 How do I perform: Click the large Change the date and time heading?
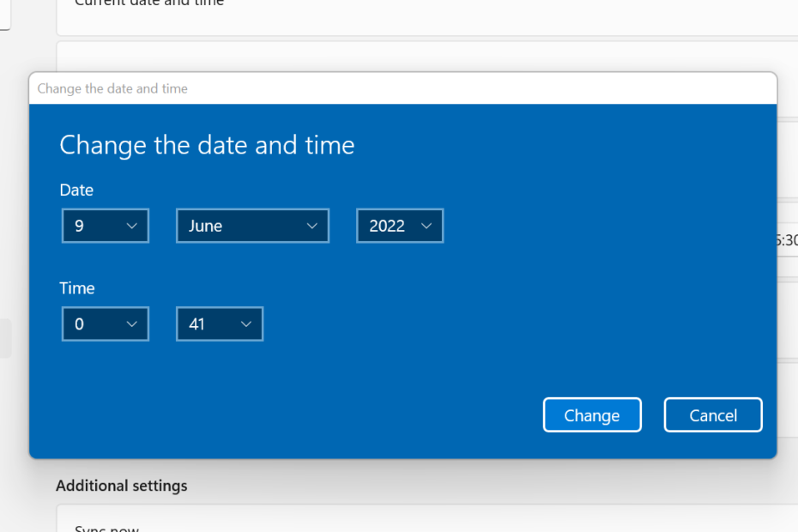207,145
